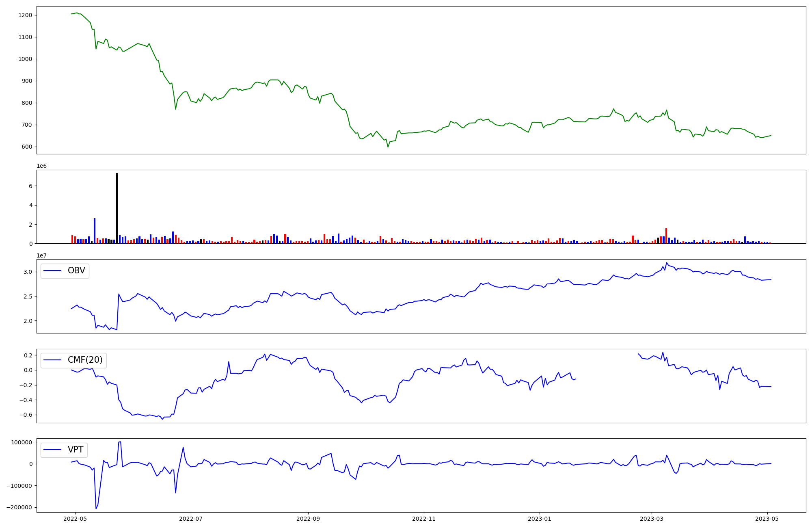Click the VPT legend label
This screenshot has height=528, width=812.
tap(76, 450)
